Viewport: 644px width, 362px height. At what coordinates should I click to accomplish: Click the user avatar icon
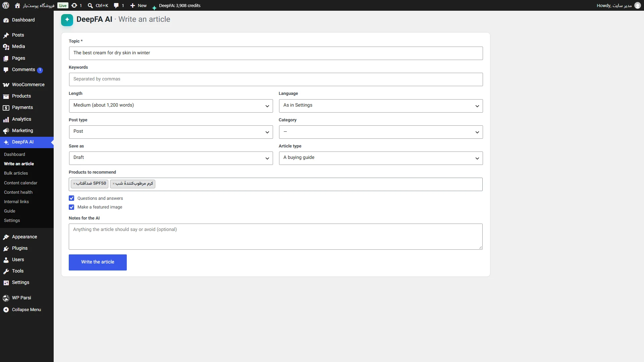tap(638, 5)
